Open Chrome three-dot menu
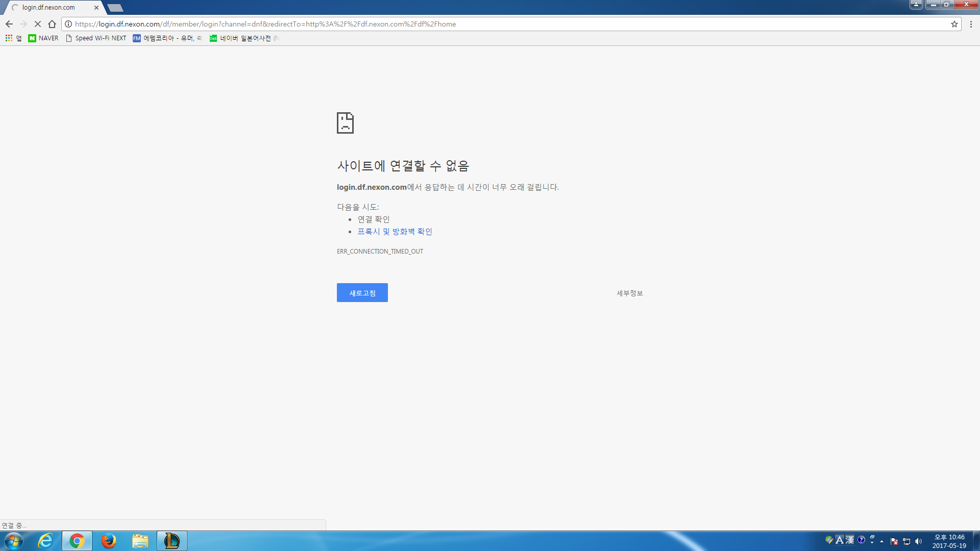 (971, 24)
